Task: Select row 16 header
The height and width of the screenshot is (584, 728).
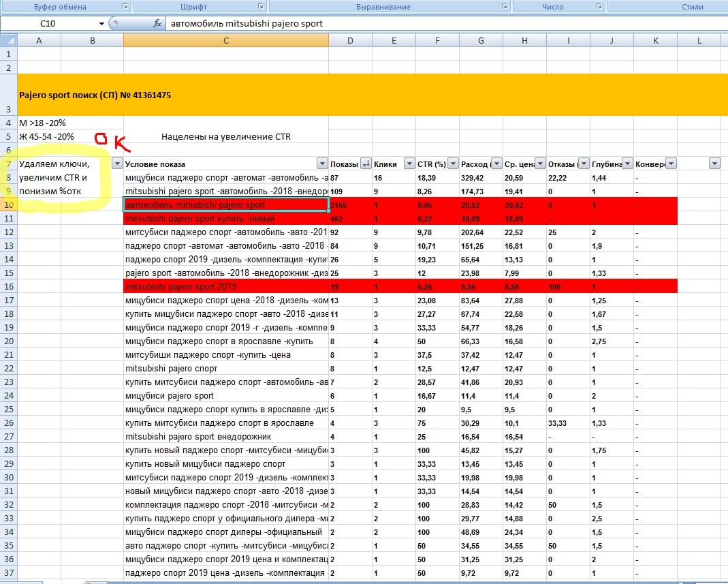Action: [x=9, y=287]
